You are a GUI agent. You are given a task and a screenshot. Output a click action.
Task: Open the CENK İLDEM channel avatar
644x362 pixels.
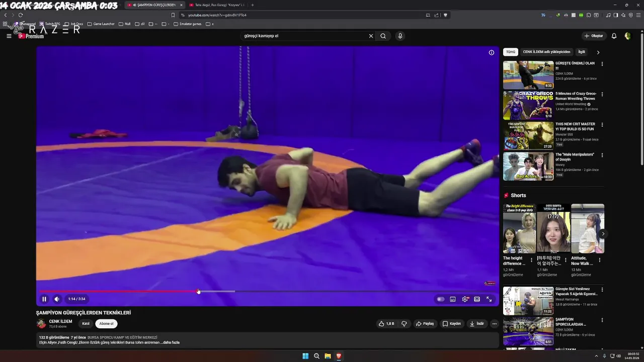click(41, 324)
